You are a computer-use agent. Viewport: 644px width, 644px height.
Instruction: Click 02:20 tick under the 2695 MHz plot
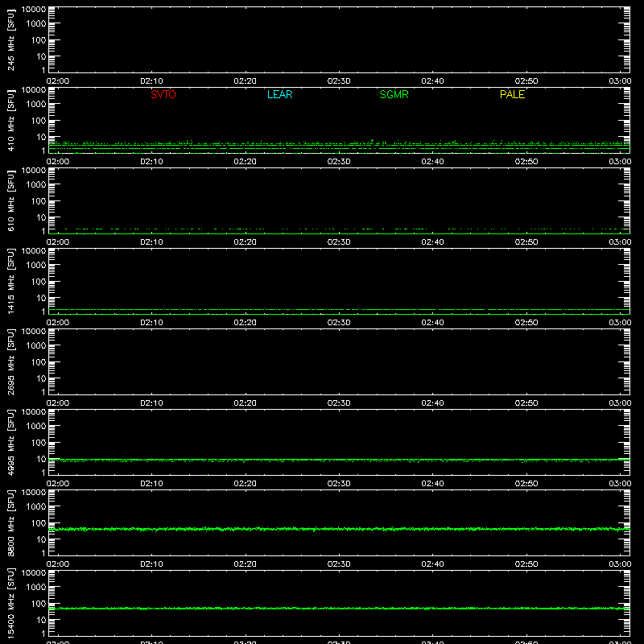[x=246, y=403]
